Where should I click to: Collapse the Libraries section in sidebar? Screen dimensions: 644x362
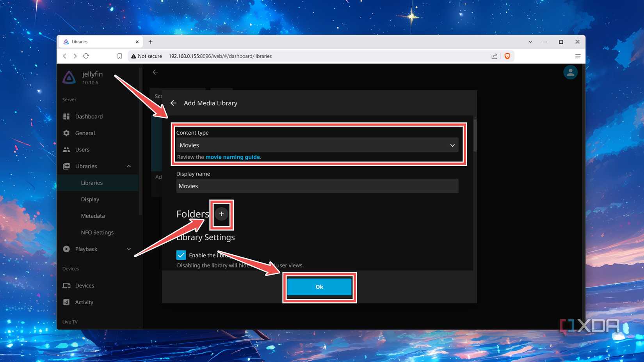[x=129, y=166]
